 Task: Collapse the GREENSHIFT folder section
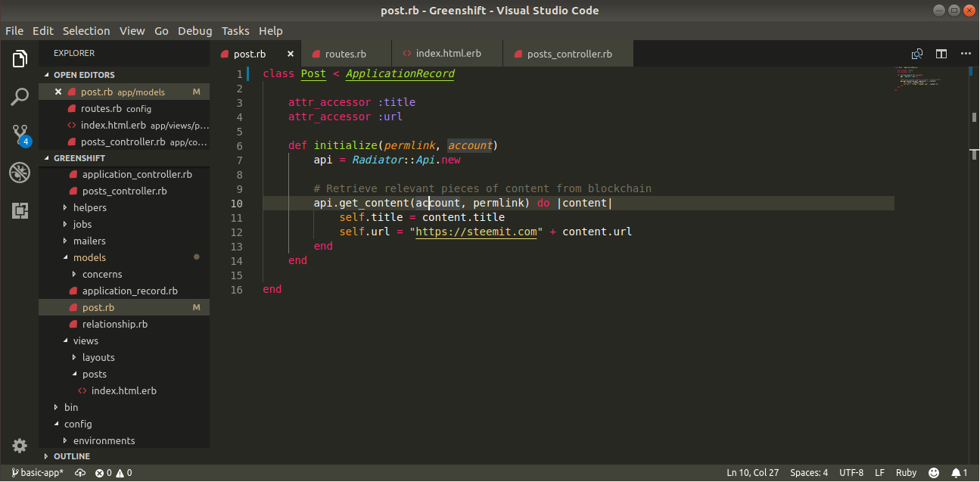(x=46, y=158)
